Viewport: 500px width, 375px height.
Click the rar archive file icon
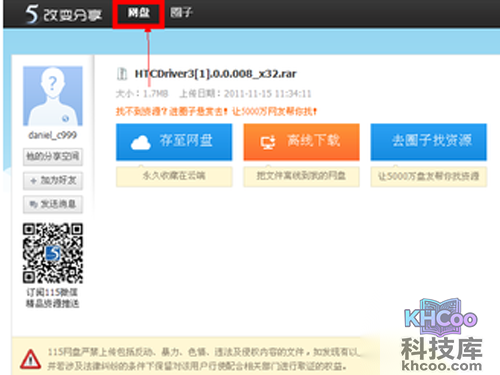click(x=122, y=74)
